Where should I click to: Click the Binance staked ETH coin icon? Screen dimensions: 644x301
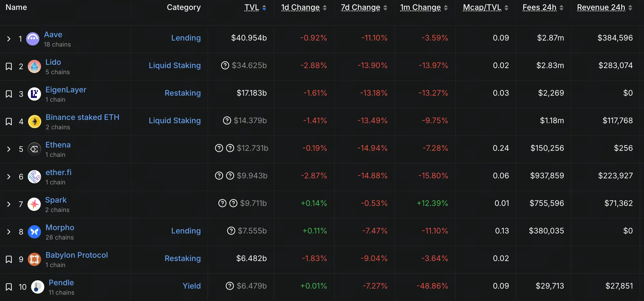(x=35, y=122)
